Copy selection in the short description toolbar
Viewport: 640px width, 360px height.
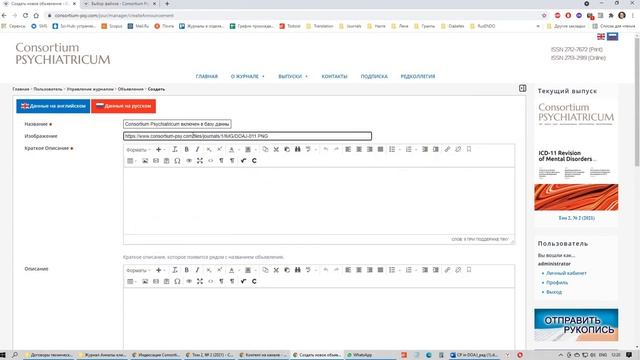click(x=265, y=149)
